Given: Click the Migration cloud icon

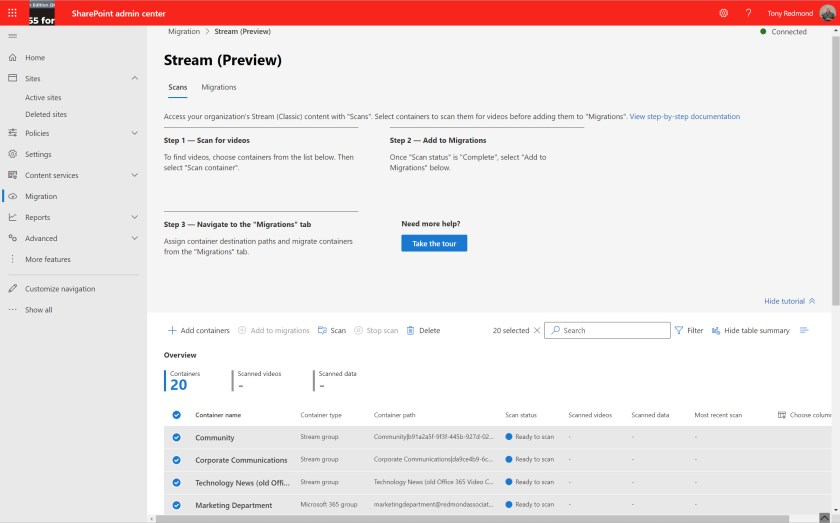Looking at the screenshot, I should [x=13, y=196].
